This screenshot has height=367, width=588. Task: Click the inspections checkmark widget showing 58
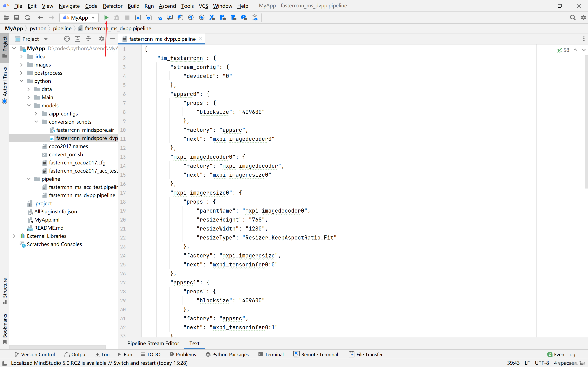[563, 50]
